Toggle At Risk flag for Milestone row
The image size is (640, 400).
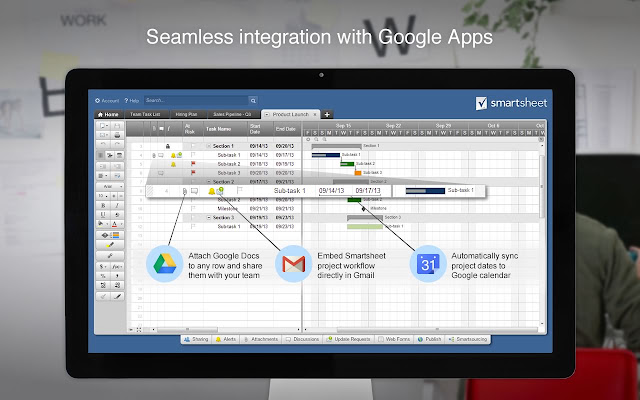pos(193,209)
